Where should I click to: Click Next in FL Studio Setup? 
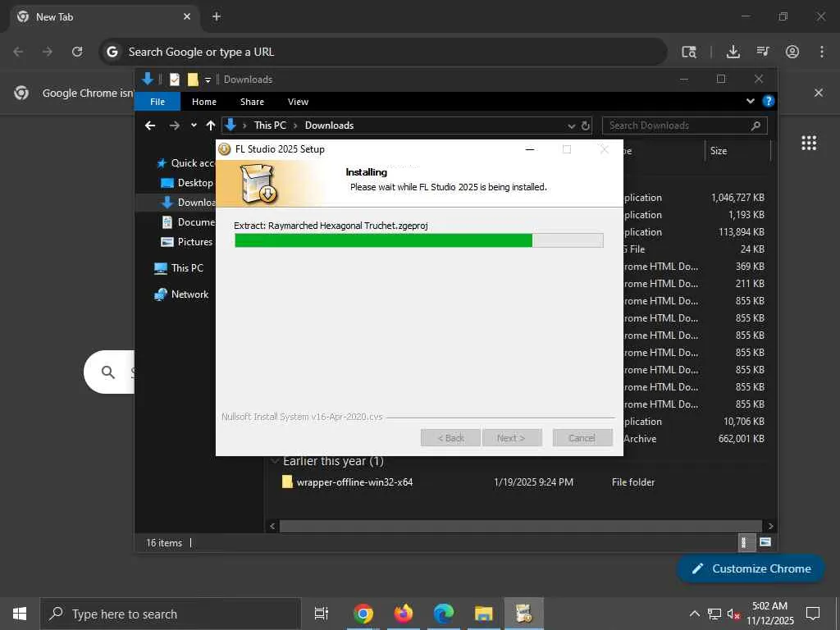pos(511,438)
